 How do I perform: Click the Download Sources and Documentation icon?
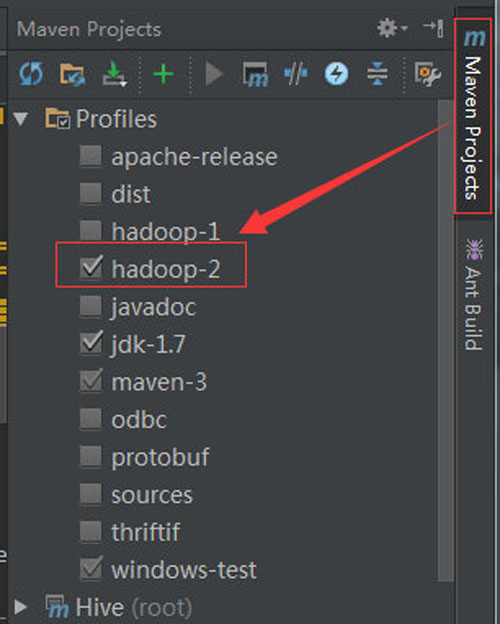pyautogui.click(x=114, y=74)
